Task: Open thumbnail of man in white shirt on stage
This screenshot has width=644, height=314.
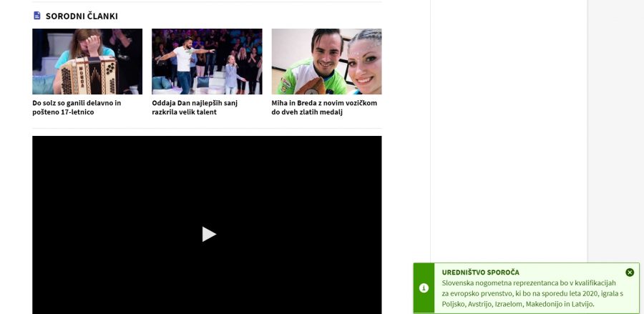Action: pyautogui.click(x=207, y=62)
